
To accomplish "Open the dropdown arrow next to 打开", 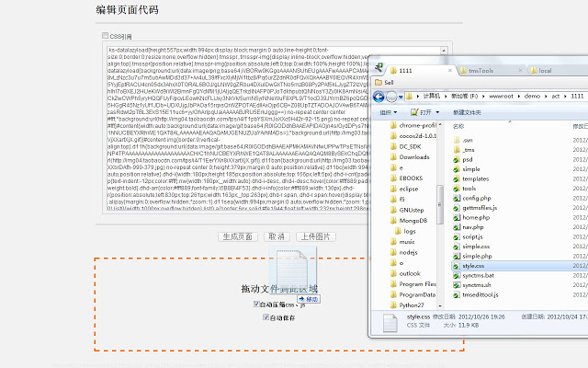I will (x=437, y=112).
